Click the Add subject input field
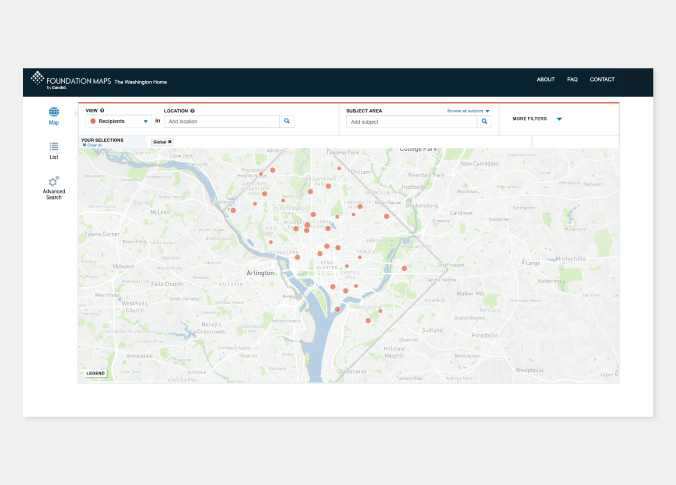Image resolution: width=676 pixels, height=485 pixels. [x=410, y=121]
